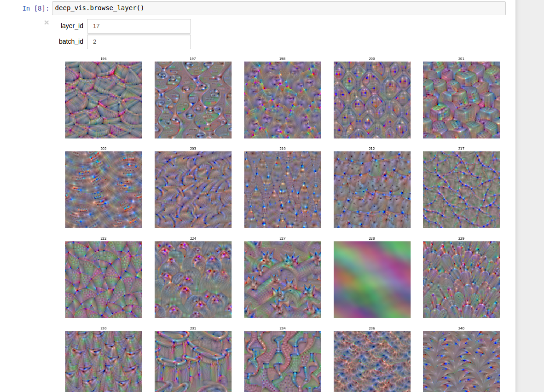Open filter visualization 230
544x392 pixels.
pyautogui.click(x=104, y=362)
